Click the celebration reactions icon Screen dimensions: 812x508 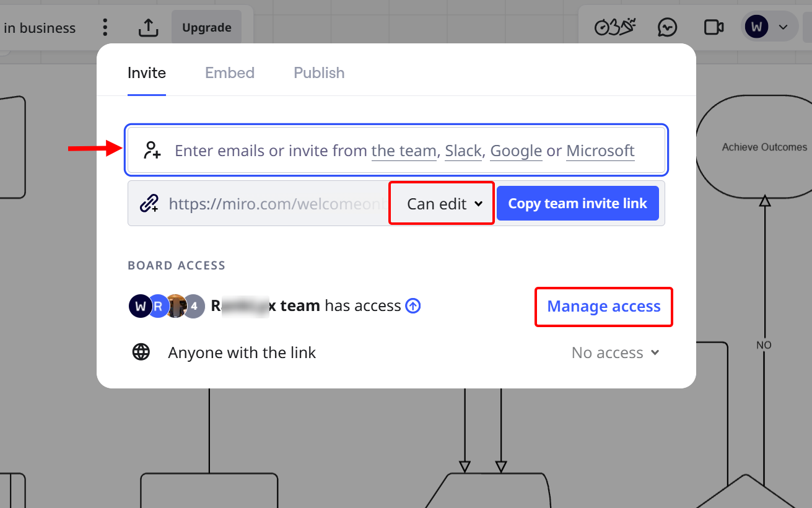(614, 27)
